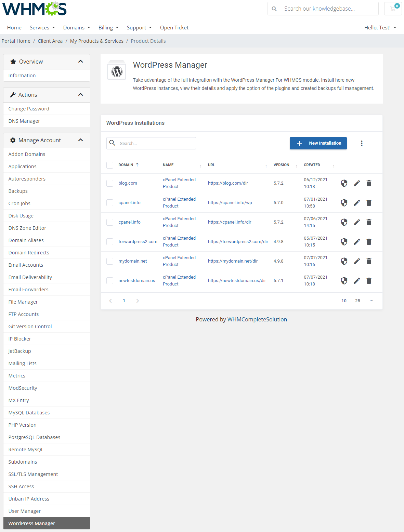Open https://forwordpress2.com/dir URL link
The height and width of the screenshot is (532, 404).
(238, 242)
